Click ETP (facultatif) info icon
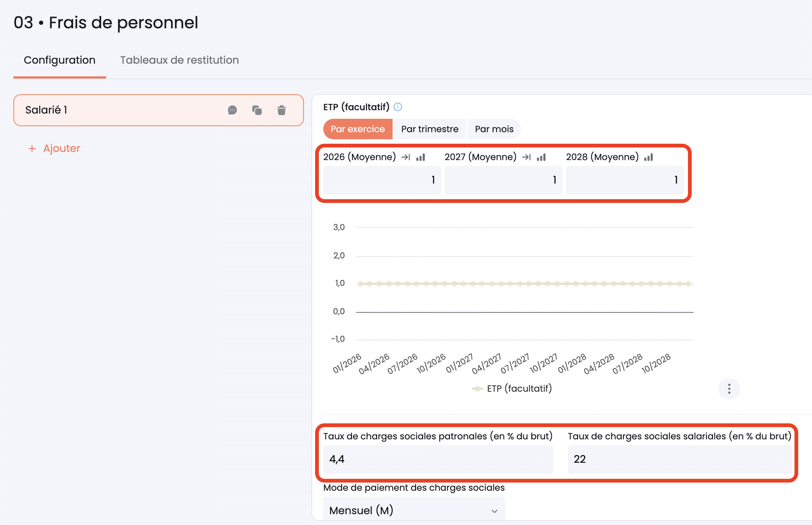Viewport: 812px width, 525px height. tap(398, 107)
